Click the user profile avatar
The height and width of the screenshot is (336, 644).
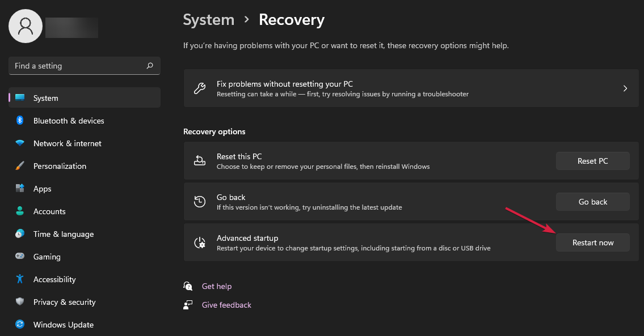(x=25, y=26)
